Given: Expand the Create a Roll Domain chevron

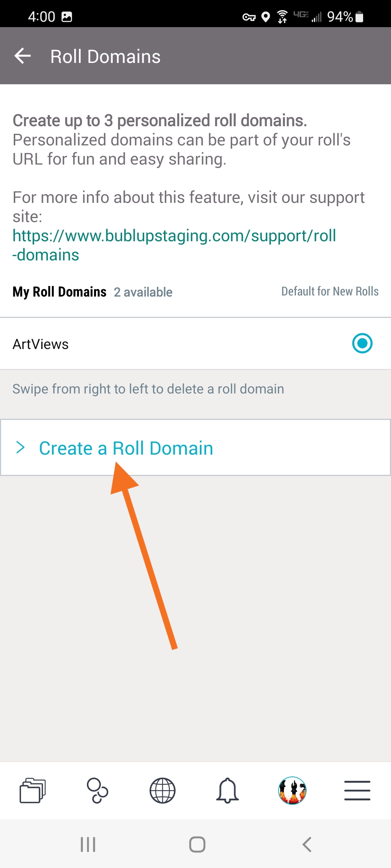Looking at the screenshot, I should (21, 447).
